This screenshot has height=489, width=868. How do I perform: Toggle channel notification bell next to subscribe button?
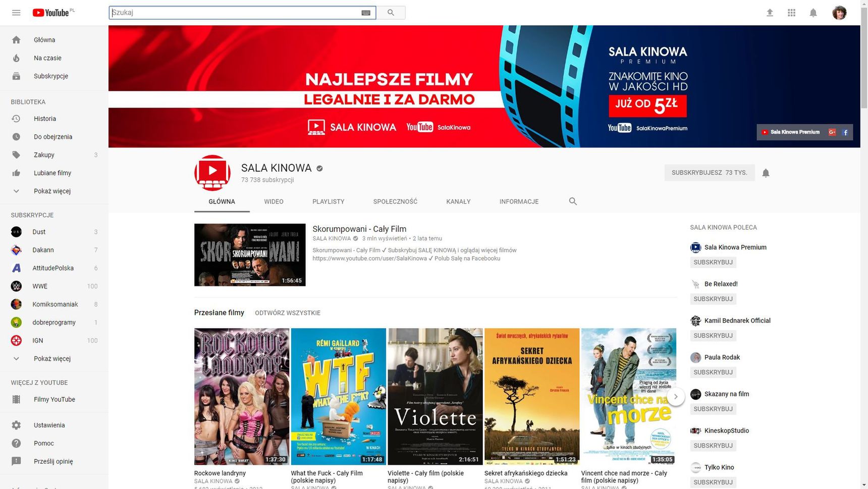(766, 173)
